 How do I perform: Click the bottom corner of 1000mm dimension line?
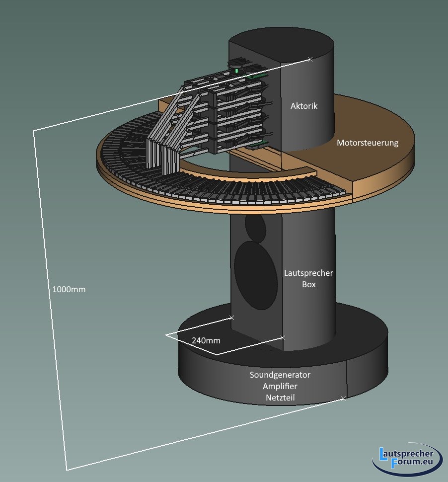67,470
